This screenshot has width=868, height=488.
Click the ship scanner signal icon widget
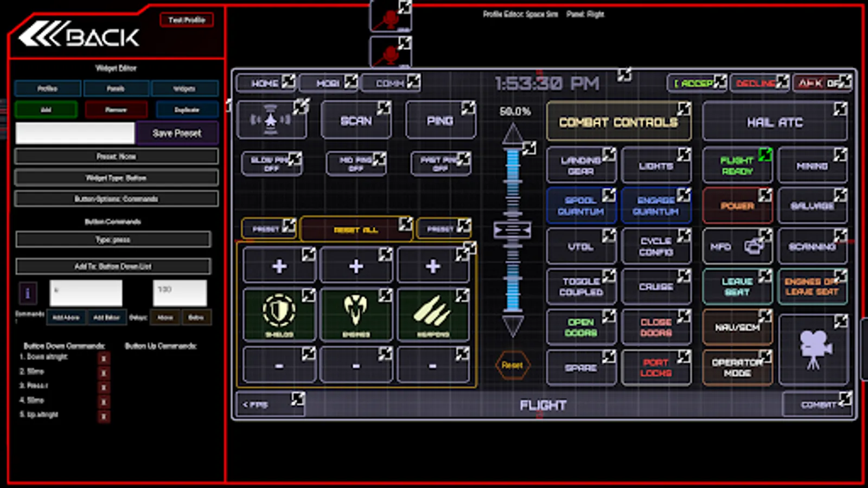[271, 120]
